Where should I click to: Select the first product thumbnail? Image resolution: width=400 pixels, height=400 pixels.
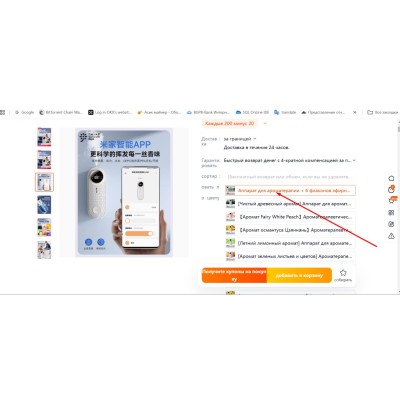pos(44,137)
